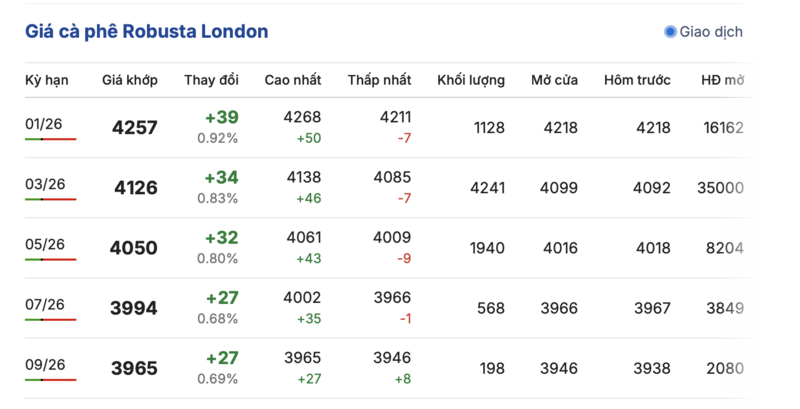Select the Cao nhất column header
The width and height of the screenshot is (800, 409).
point(292,80)
